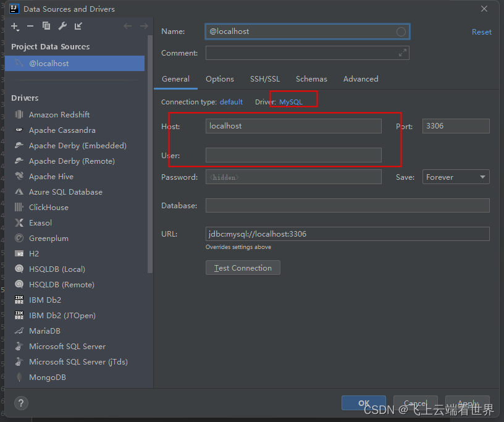Select Apache Hive driver icon
The image size is (504, 422).
click(x=19, y=176)
